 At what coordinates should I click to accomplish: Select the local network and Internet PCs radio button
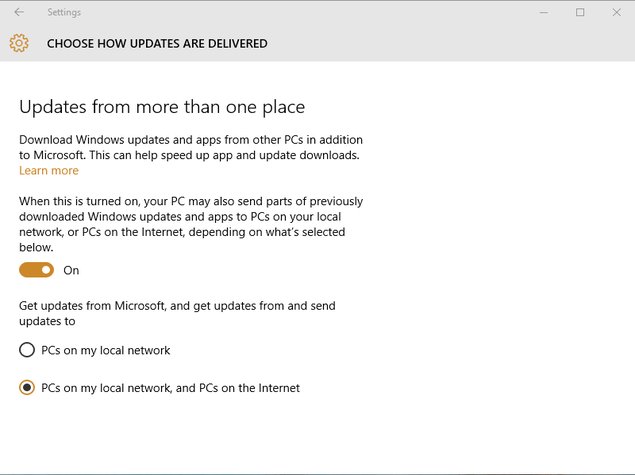pos(27,388)
